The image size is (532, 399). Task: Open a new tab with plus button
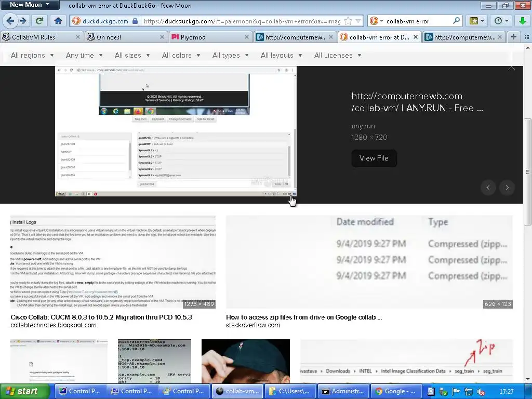514,37
